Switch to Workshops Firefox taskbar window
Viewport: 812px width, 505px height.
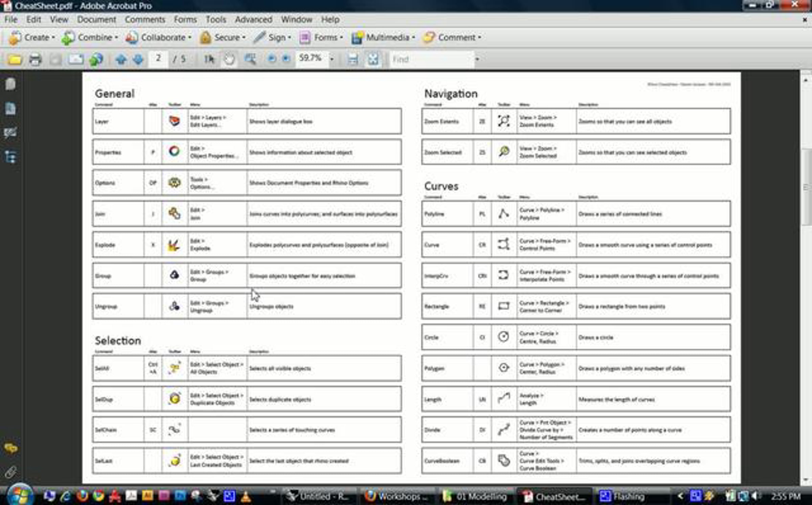397,496
